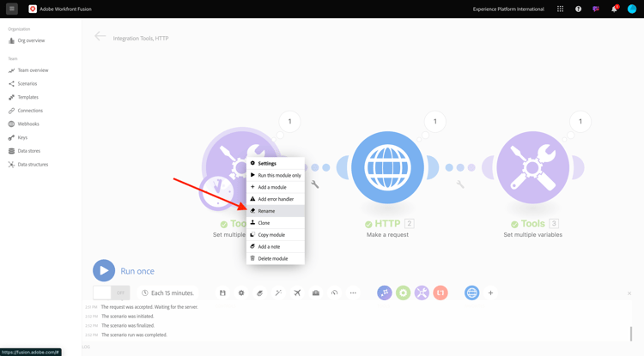Viewport: 644px width, 356px height.
Task: Choose Add error handler from menu
Action: (x=275, y=199)
